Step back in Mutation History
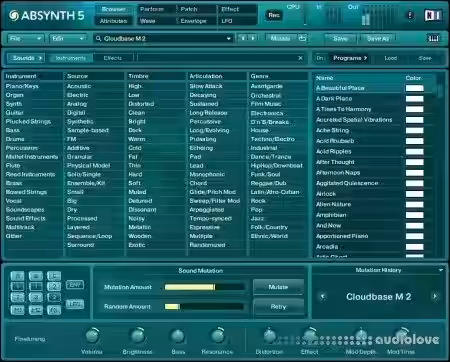The width and height of the screenshot is (450, 362). click(x=322, y=296)
